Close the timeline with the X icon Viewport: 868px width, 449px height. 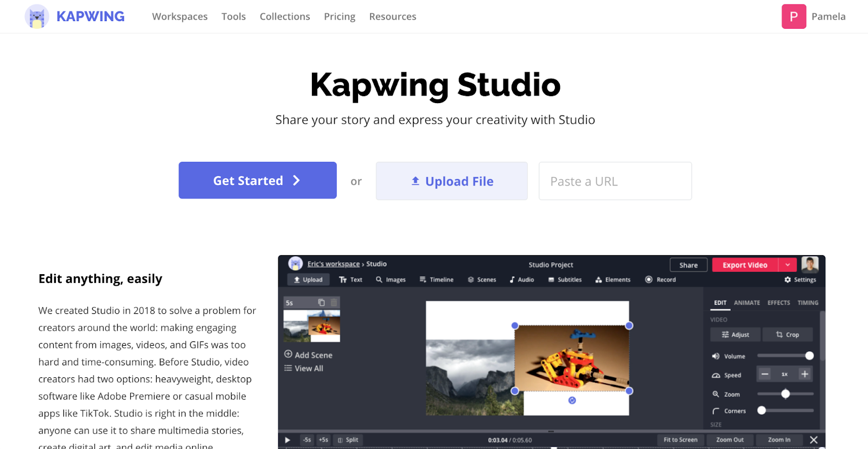point(814,440)
